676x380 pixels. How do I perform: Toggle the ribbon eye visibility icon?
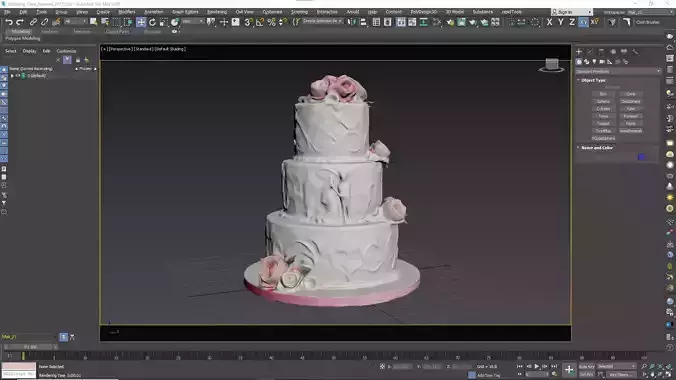pos(174,31)
